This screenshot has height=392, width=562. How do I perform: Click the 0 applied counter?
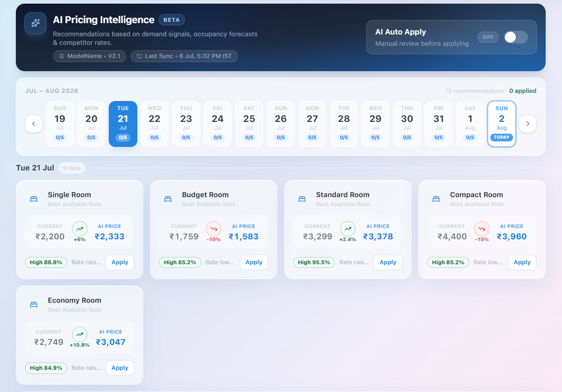(523, 91)
